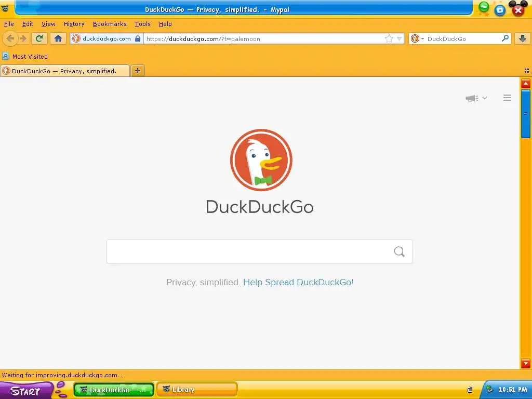Close the Mypal browser window

point(518,10)
